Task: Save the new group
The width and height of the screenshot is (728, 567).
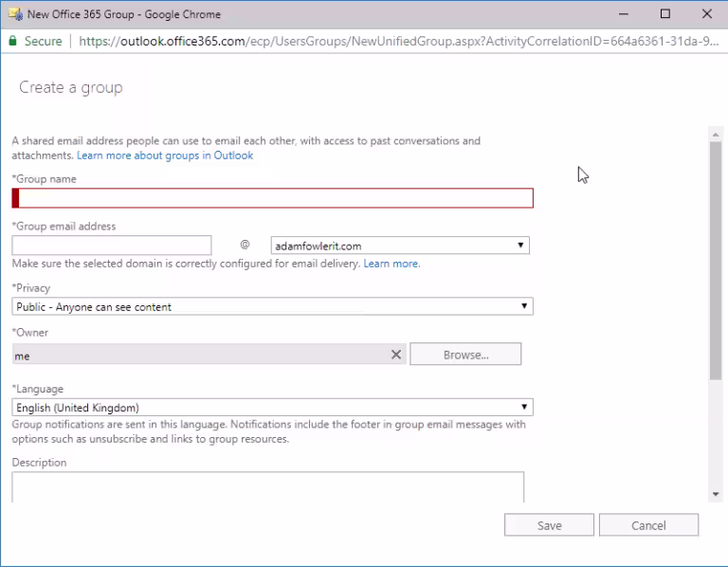Action: point(549,525)
